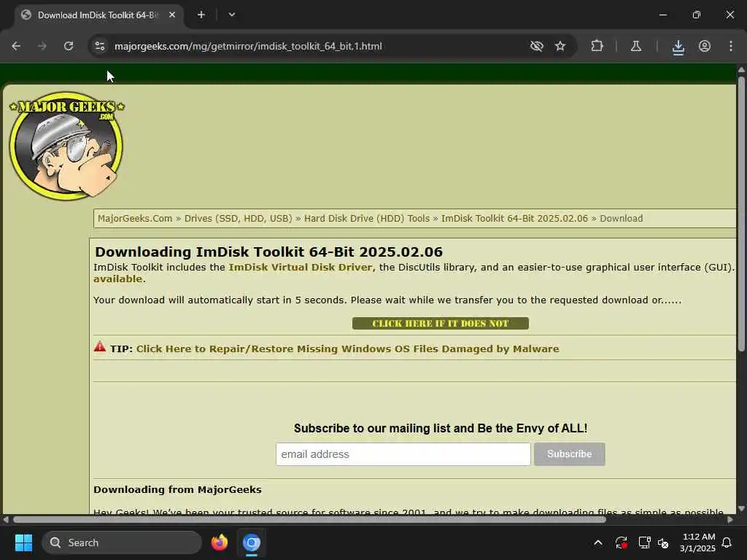Click 'Subscribe to our mailing list' heading
Screen dimensions: 747x560
[x=440, y=428]
